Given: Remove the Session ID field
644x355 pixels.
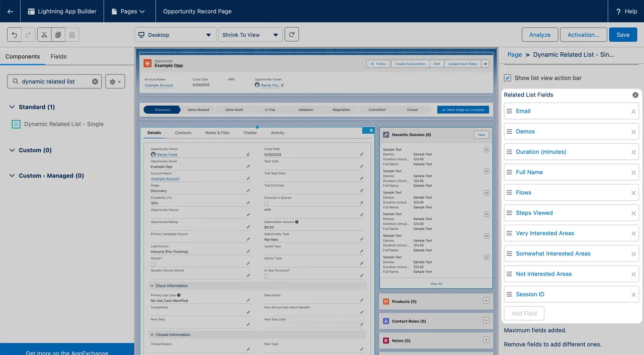Looking at the screenshot, I should (x=633, y=295).
